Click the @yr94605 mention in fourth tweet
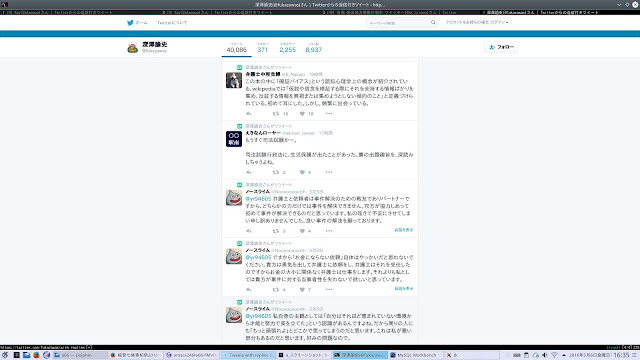This screenshot has width=640, height=360. (x=258, y=258)
